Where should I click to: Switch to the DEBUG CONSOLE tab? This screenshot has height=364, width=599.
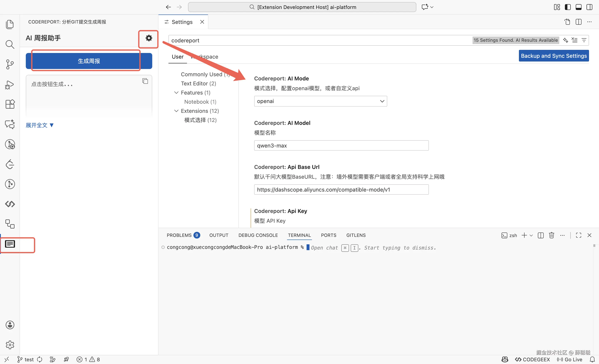click(258, 235)
